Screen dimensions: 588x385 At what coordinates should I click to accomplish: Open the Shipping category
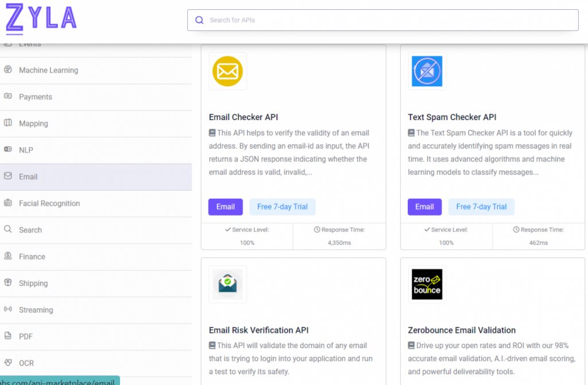pos(96,283)
